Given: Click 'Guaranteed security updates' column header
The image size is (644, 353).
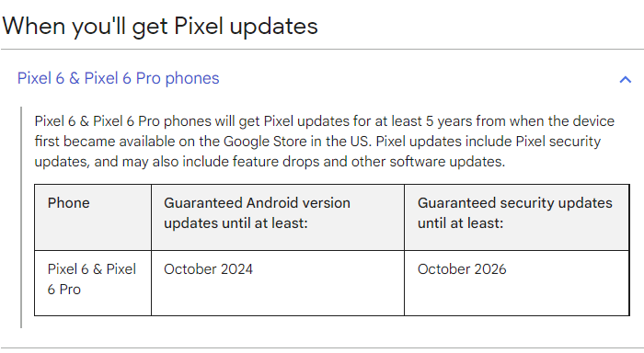Looking at the screenshot, I should coord(517,217).
